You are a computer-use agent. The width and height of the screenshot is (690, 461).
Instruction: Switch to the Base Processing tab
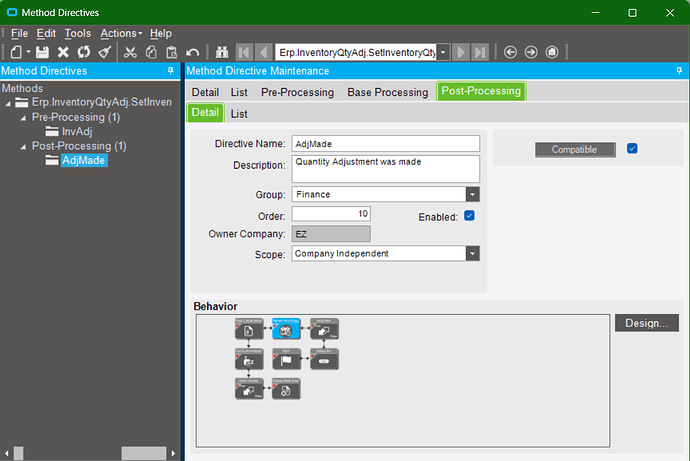coord(388,92)
